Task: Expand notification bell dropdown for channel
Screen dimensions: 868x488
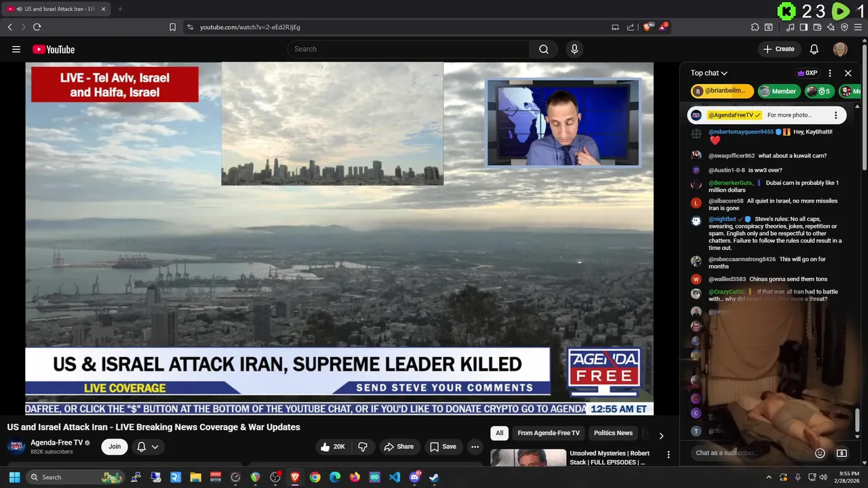Action: pyautogui.click(x=148, y=447)
